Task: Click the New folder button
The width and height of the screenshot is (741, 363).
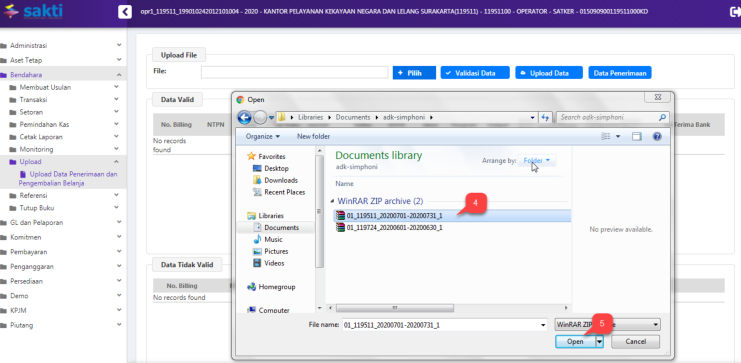Action: point(313,137)
